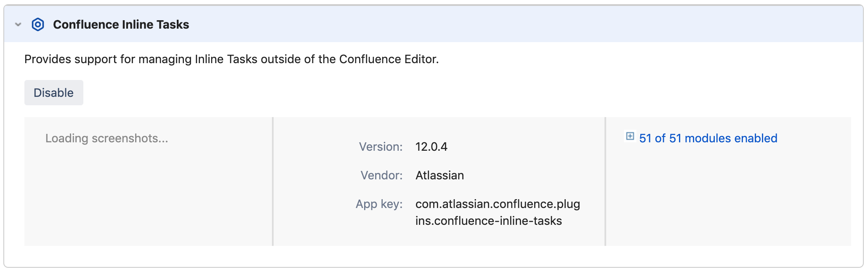Image resolution: width=868 pixels, height=272 pixels.
Task: Disable the Confluence Inline Tasks app
Action: (x=53, y=93)
